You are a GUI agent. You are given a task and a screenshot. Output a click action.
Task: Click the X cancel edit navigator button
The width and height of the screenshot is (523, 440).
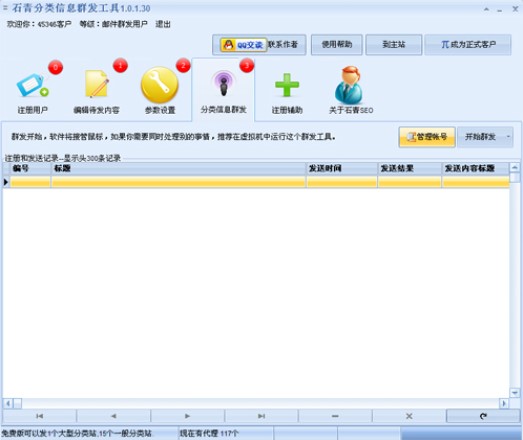[x=409, y=416]
